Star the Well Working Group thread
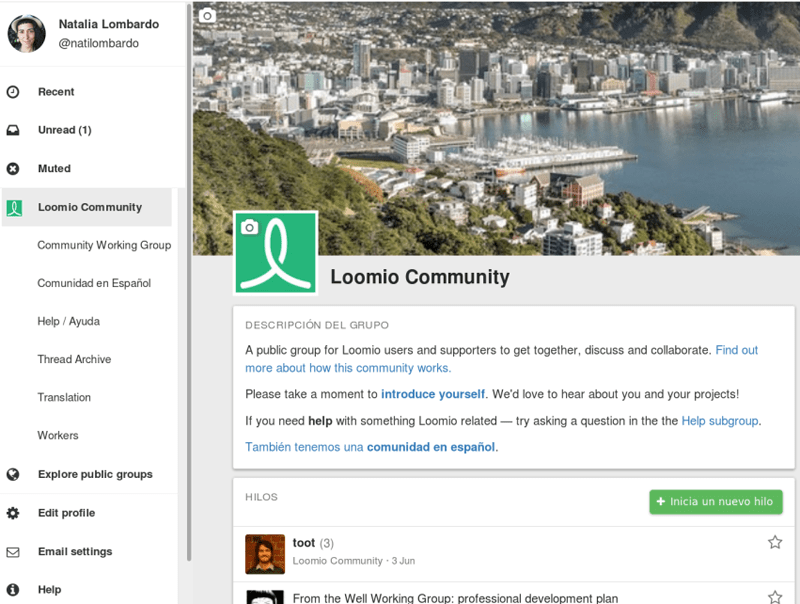The image size is (800, 604). point(775,597)
